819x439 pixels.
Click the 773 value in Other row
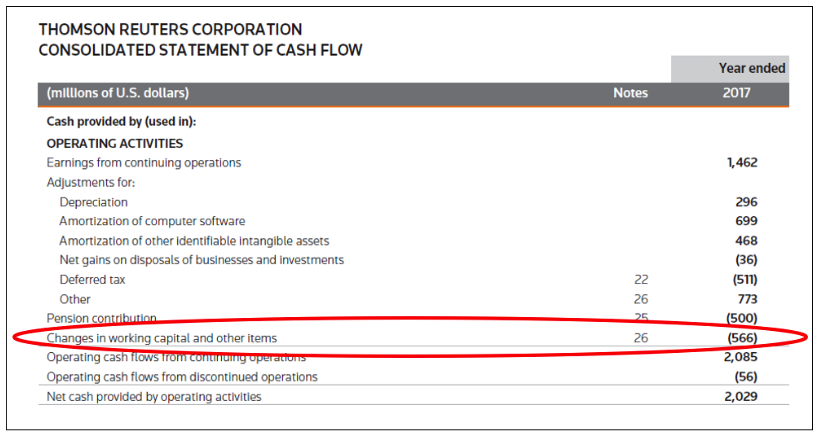point(746,299)
